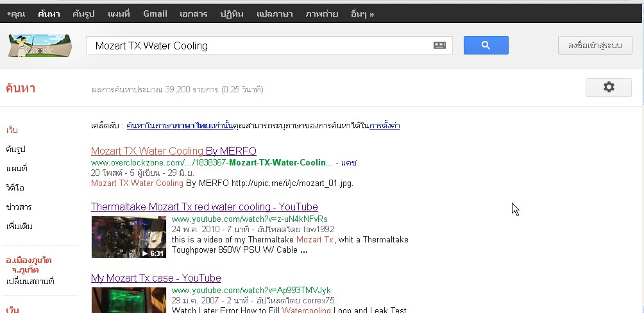This screenshot has width=644, height=313.
Task: Open the on-screen keyboard icon in search box
Action: pos(439,45)
